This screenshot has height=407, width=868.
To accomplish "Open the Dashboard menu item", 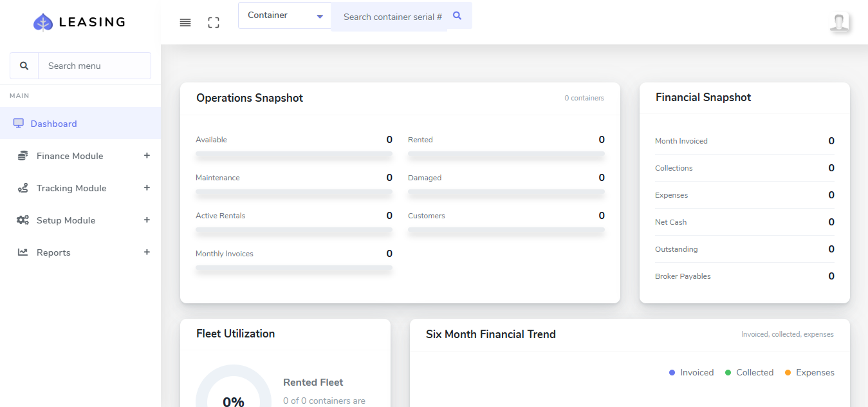I will point(80,123).
